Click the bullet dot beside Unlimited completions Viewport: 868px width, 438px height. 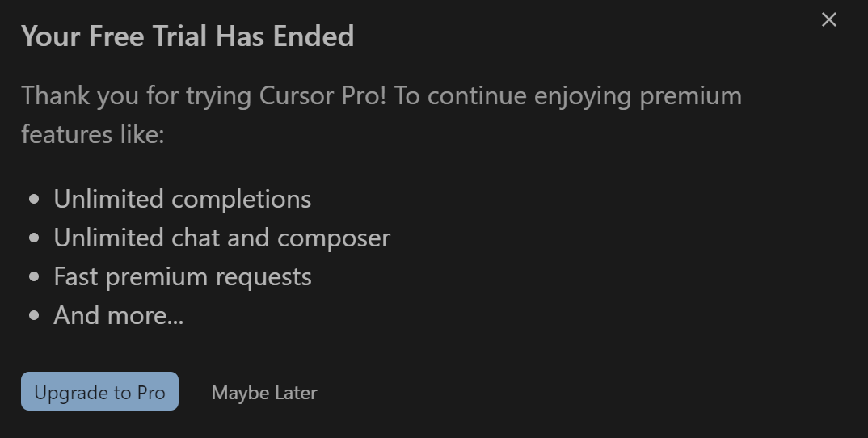tap(34, 200)
